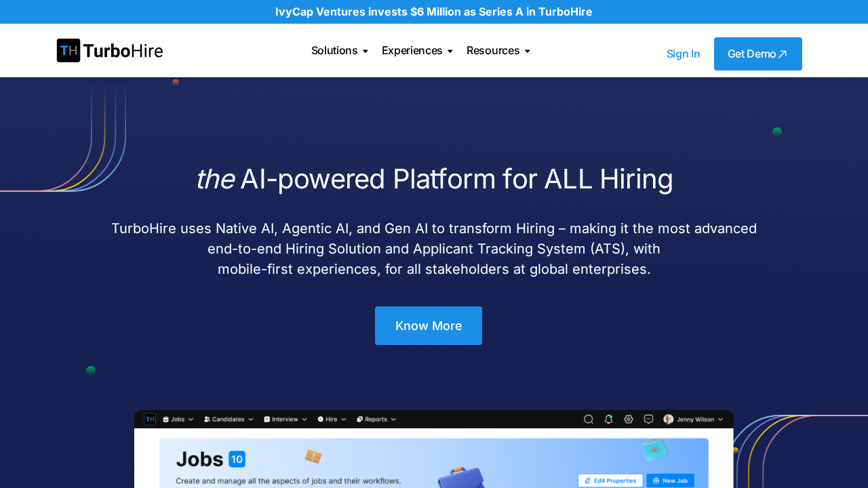Click the IvyCap Ventures announcement banner

click(x=434, y=12)
